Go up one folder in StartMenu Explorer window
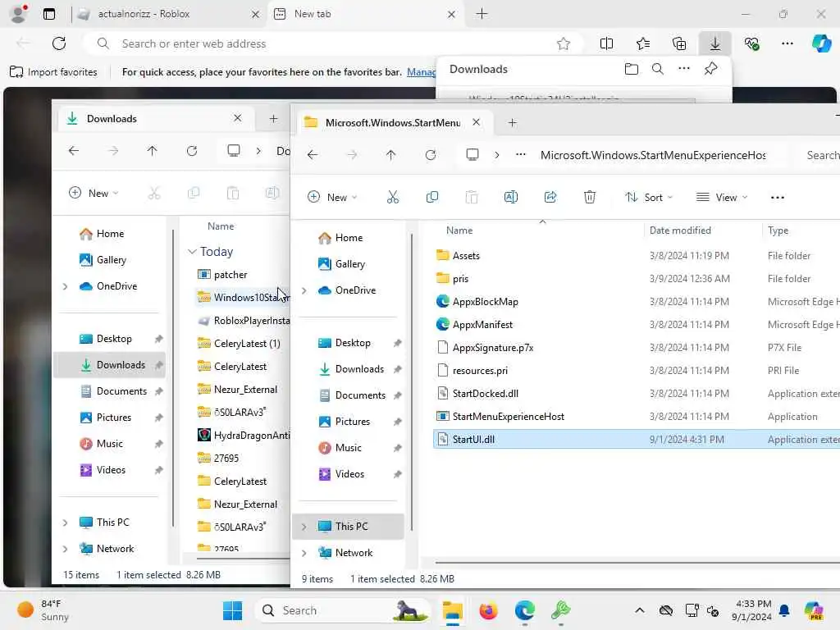840x630 pixels. [x=390, y=155]
